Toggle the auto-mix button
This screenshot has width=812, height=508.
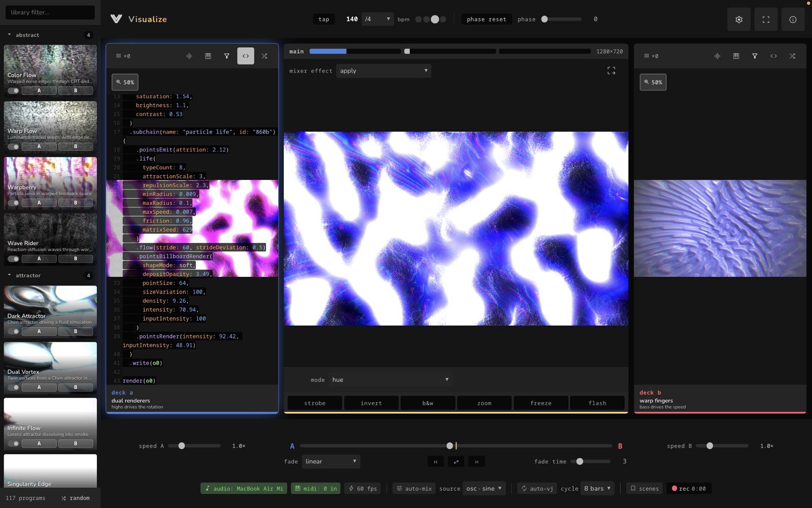(414, 489)
